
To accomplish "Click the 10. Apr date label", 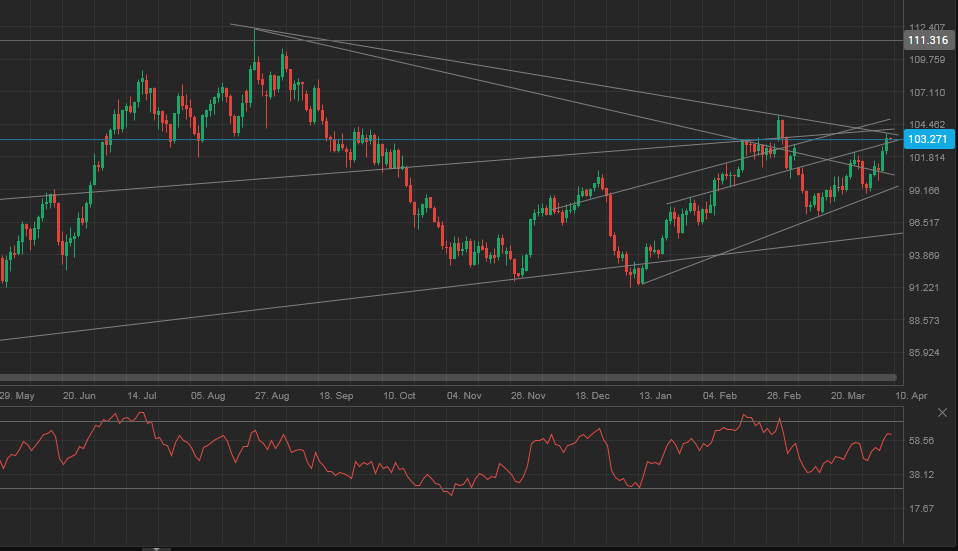I will 912,396.
